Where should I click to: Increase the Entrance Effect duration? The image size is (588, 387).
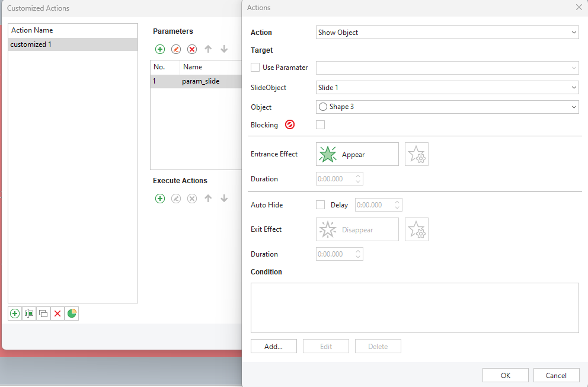pos(358,176)
